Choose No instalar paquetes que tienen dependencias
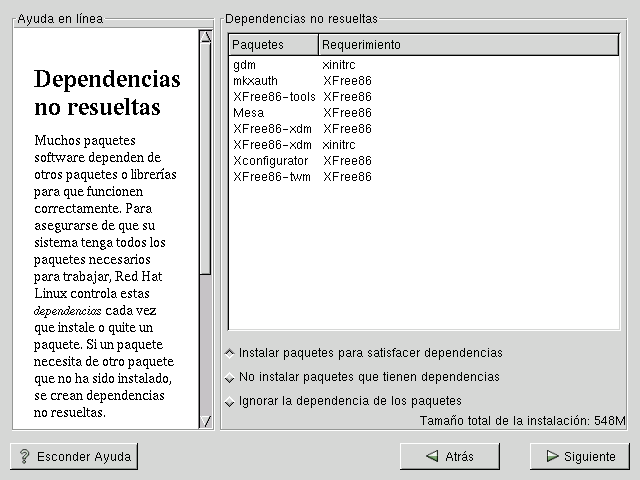This screenshot has height=480, width=640. [231, 377]
